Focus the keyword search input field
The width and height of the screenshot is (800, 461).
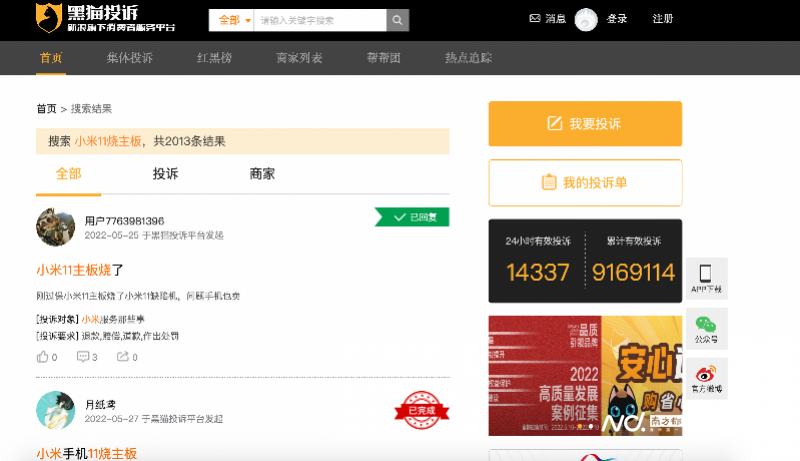[x=320, y=20]
